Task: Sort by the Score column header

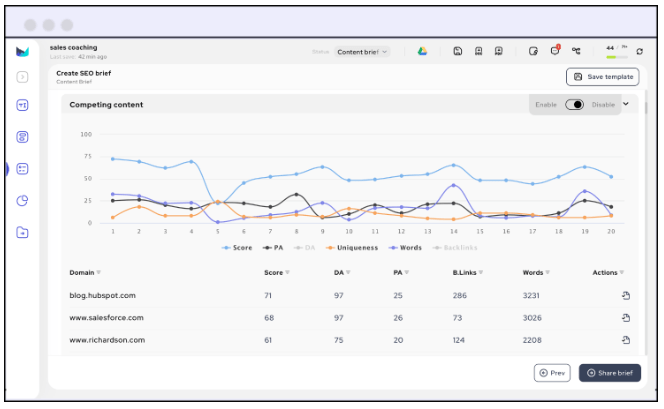Action: pos(277,273)
